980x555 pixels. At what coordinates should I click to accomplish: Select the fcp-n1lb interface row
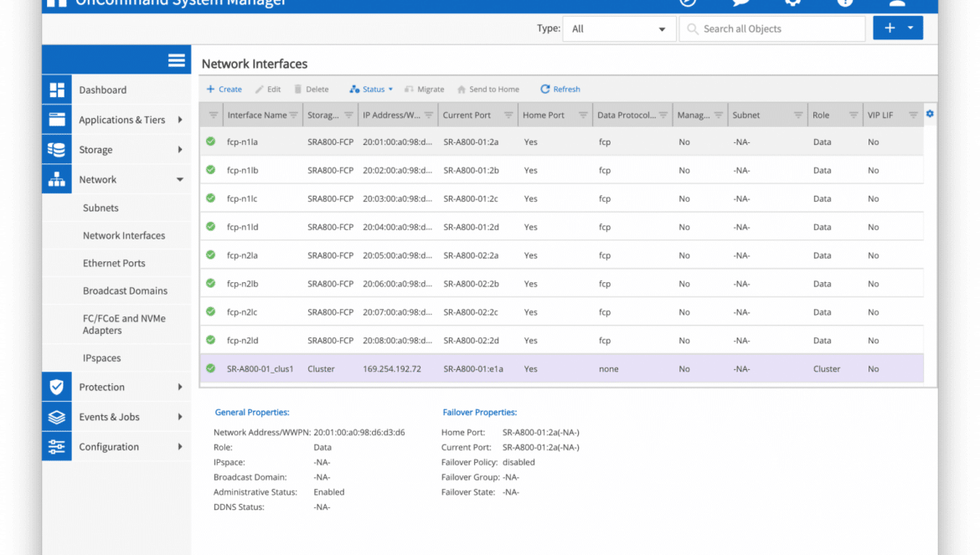[561, 170]
